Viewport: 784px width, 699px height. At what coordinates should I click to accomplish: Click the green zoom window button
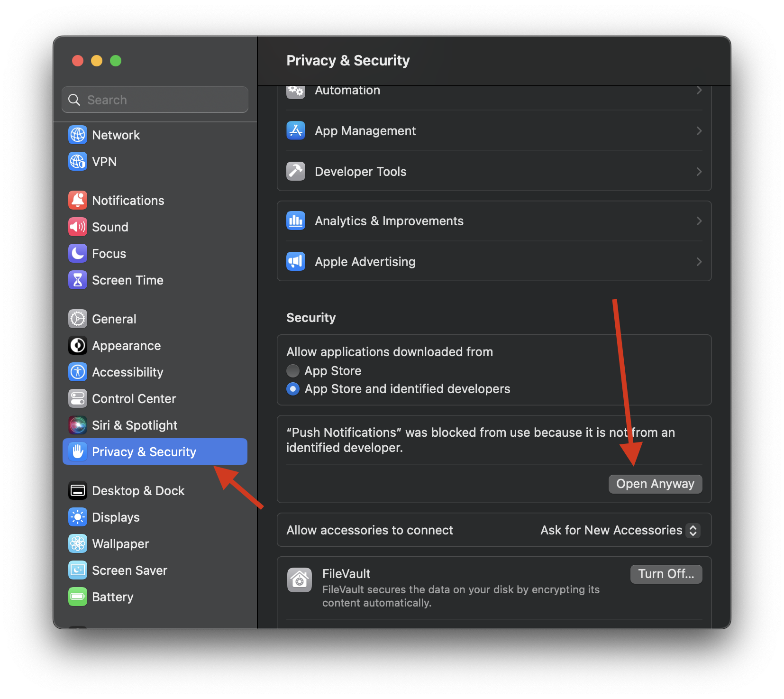[116, 61]
